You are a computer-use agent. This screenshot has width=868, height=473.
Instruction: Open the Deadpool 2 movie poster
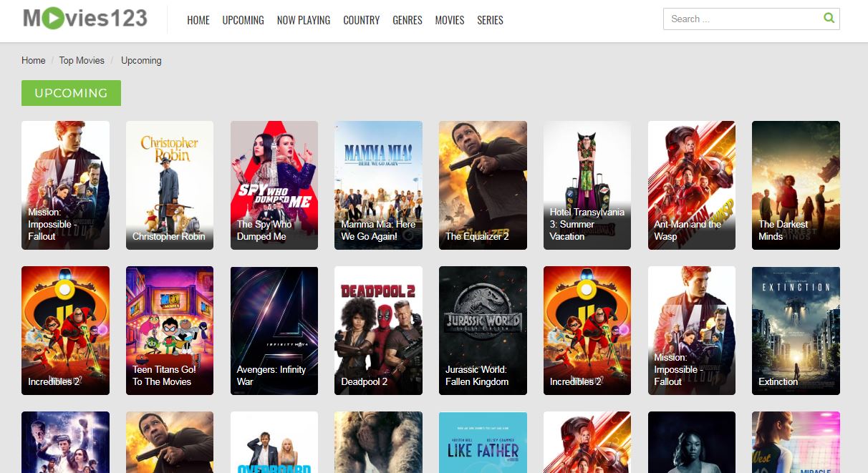pos(378,330)
